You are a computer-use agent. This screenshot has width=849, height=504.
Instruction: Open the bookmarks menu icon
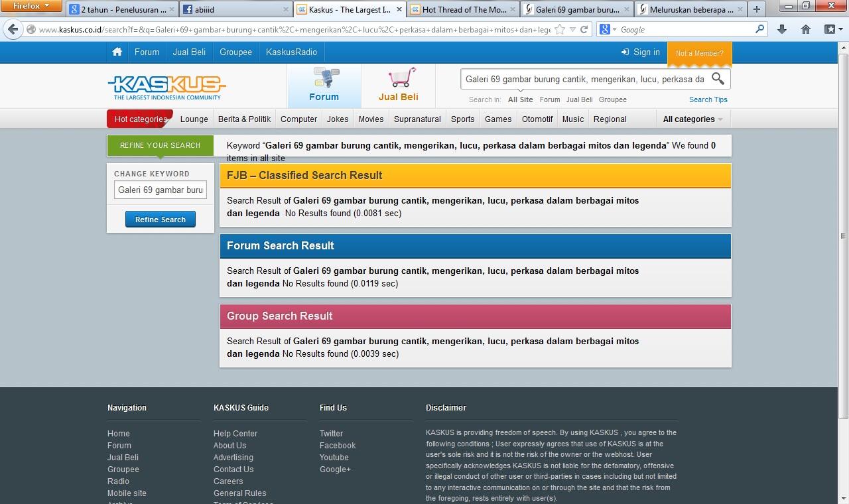click(833, 29)
